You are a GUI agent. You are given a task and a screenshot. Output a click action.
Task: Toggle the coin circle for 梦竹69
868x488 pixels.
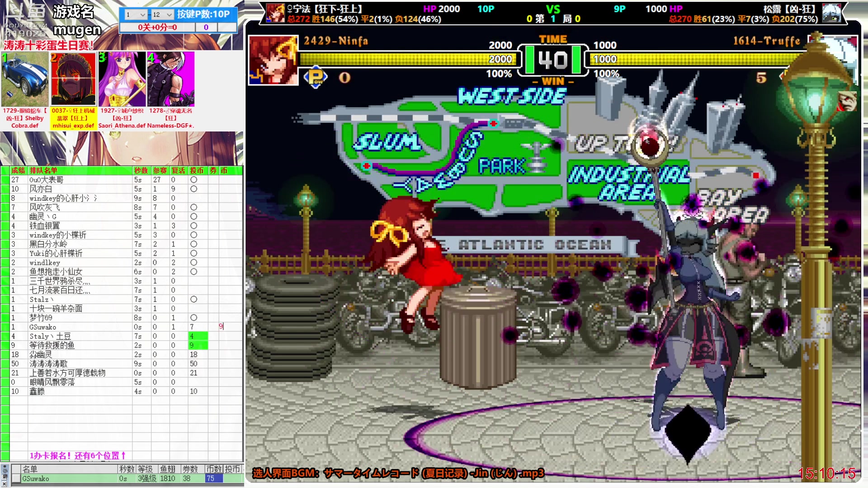point(193,318)
